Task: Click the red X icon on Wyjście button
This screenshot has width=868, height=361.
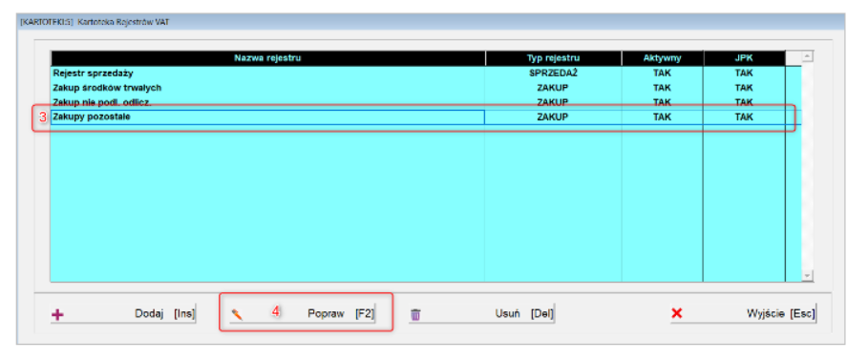Action: point(676,313)
